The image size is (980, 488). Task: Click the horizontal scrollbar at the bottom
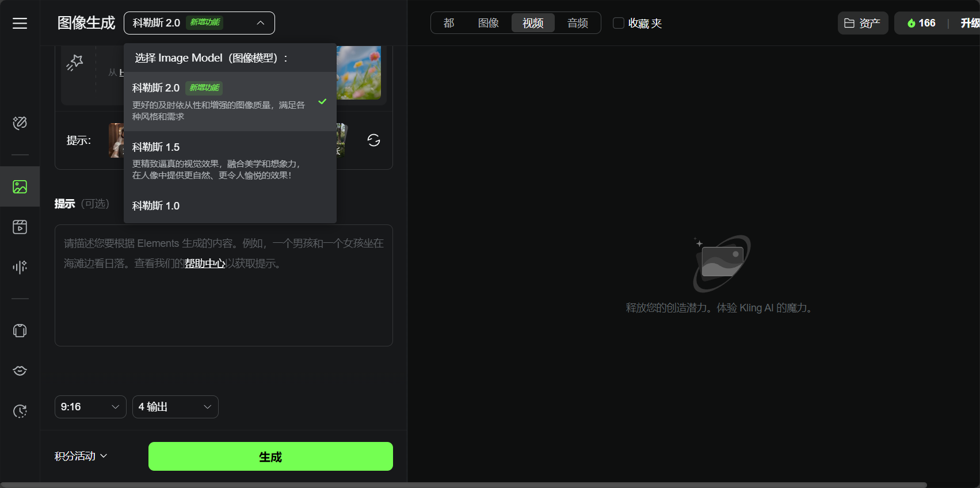pyautogui.click(x=463, y=485)
